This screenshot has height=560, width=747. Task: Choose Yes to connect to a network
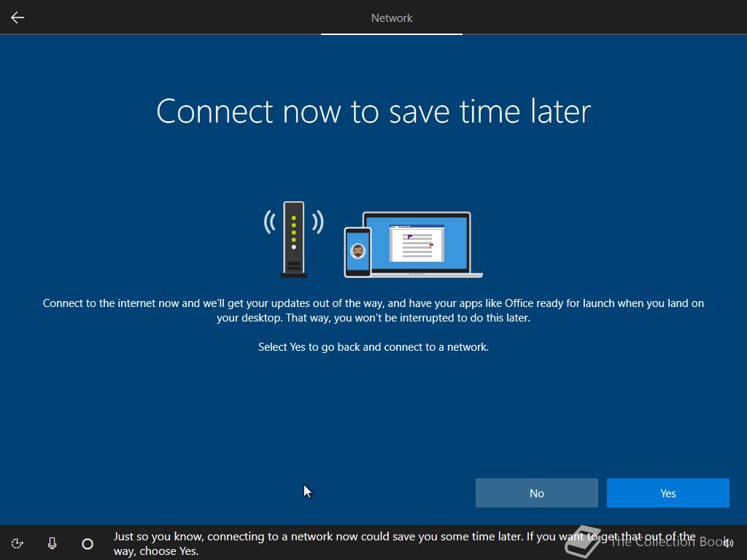[668, 493]
